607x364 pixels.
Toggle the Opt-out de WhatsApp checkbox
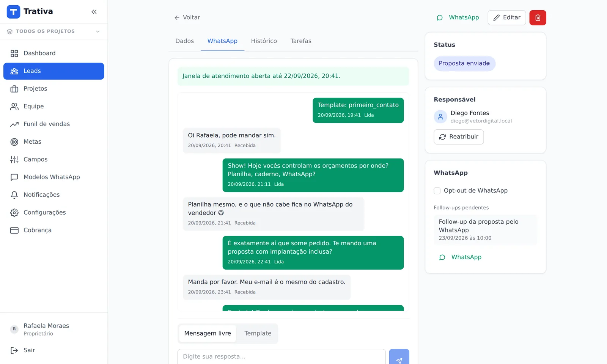point(437,191)
